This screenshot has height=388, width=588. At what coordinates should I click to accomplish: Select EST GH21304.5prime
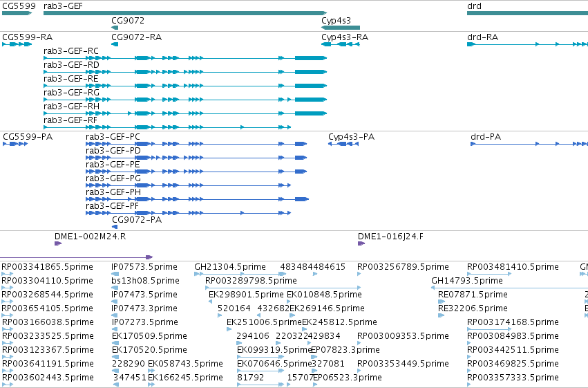pos(230,267)
